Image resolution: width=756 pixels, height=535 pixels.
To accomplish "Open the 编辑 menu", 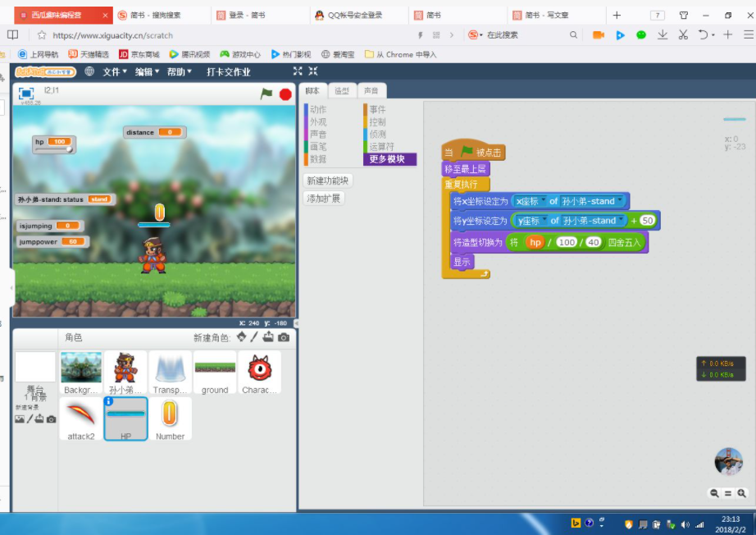I will click(147, 72).
